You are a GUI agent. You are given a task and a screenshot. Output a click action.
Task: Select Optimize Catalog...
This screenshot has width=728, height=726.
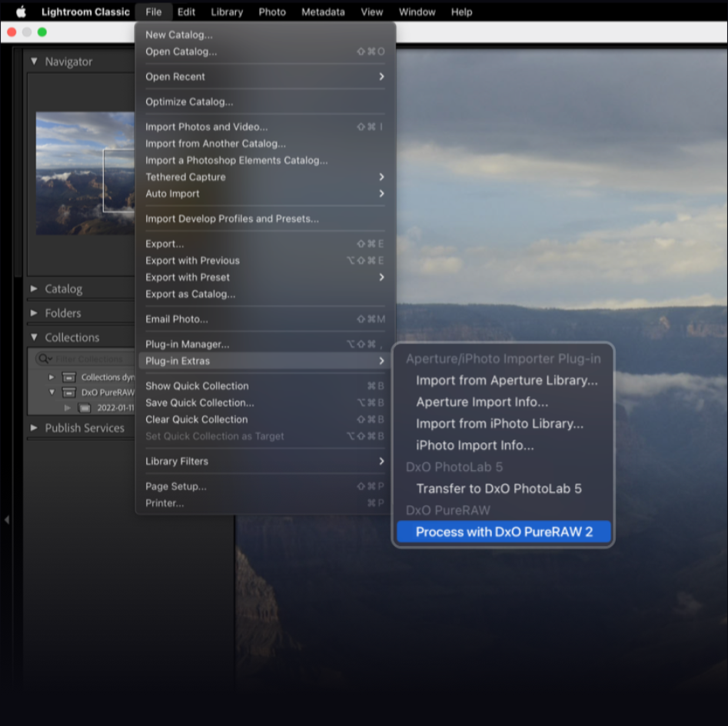[x=265, y=102]
